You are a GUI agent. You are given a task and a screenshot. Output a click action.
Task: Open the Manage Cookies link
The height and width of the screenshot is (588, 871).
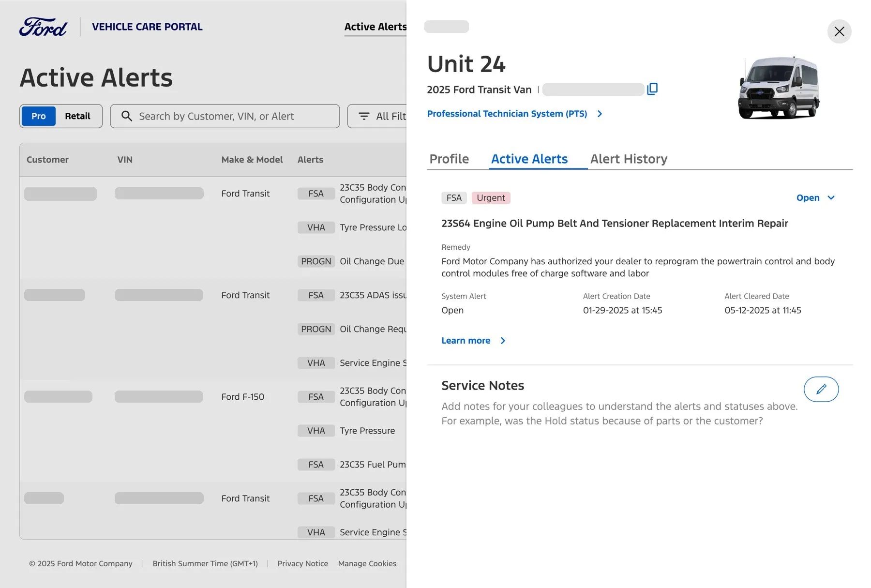tap(367, 564)
